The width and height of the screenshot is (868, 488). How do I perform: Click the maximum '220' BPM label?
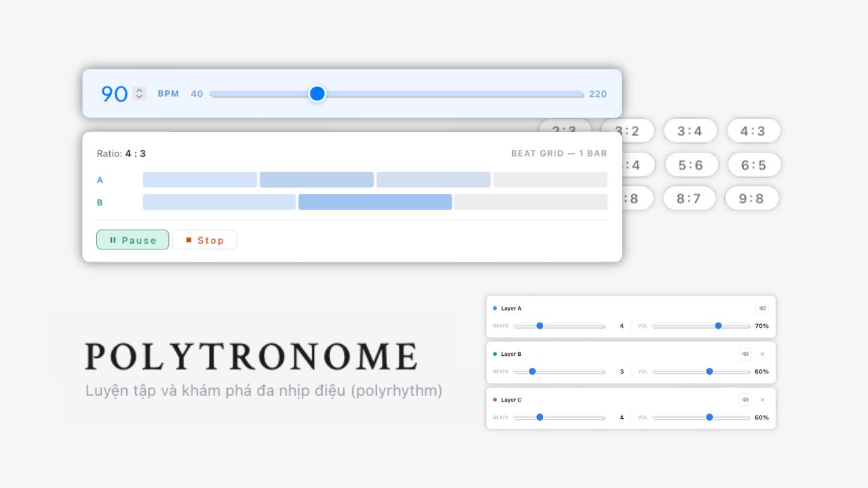(x=597, y=94)
